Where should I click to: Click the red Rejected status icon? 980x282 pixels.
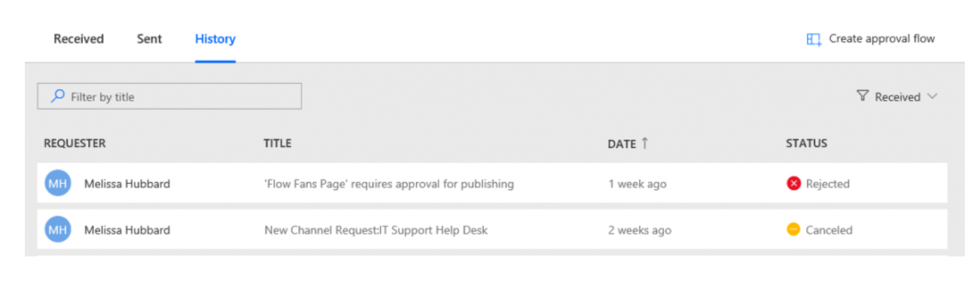tap(793, 183)
